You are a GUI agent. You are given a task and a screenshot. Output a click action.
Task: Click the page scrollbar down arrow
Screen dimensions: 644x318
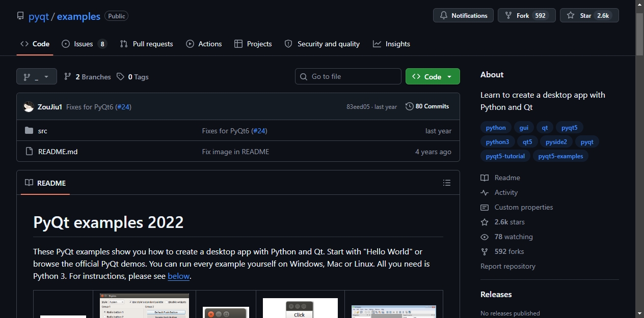(x=640, y=313)
